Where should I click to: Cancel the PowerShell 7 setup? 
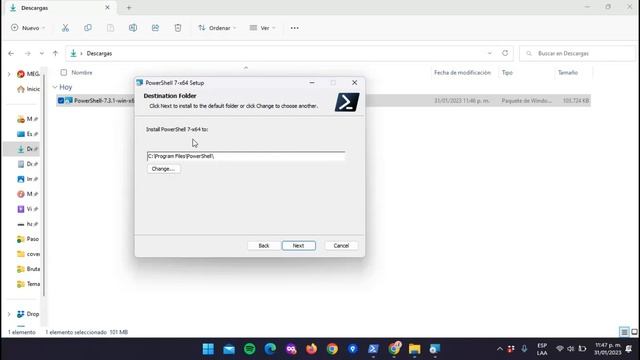341,246
